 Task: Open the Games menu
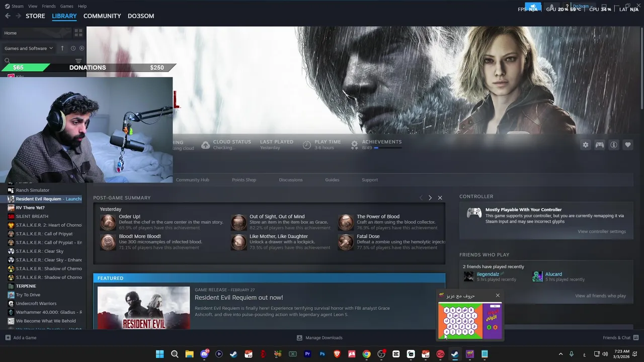pyautogui.click(x=66, y=6)
